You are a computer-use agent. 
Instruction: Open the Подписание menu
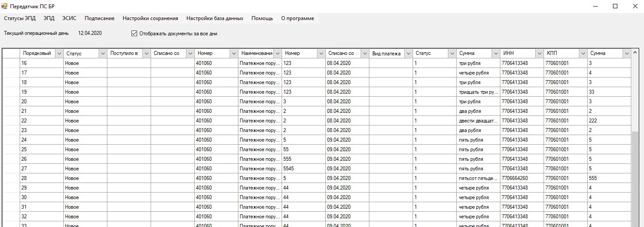[100, 18]
